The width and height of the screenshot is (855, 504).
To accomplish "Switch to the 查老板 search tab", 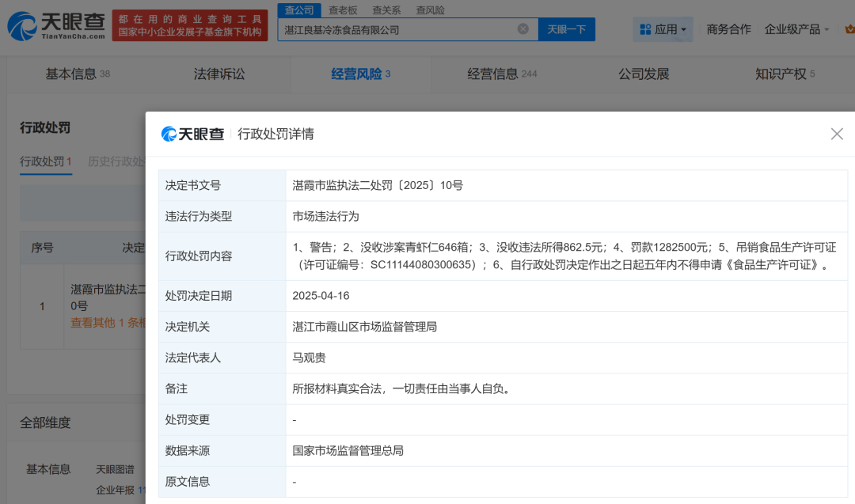I will coord(344,10).
